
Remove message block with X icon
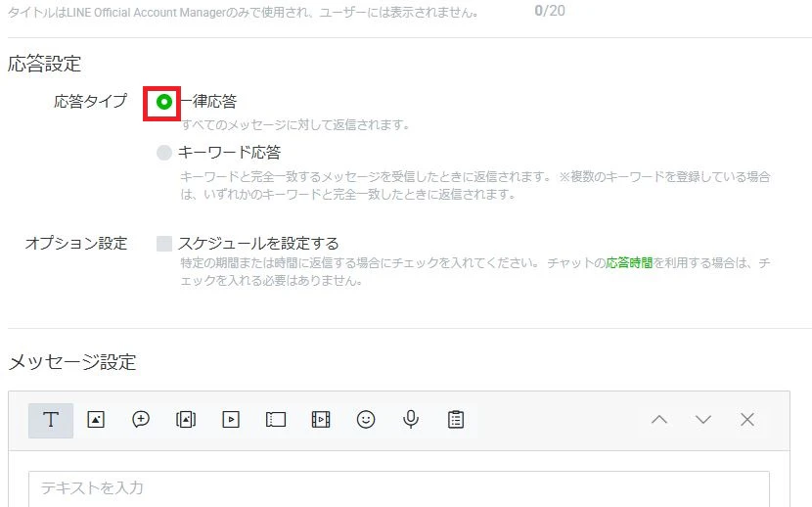click(x=747, y=420)
